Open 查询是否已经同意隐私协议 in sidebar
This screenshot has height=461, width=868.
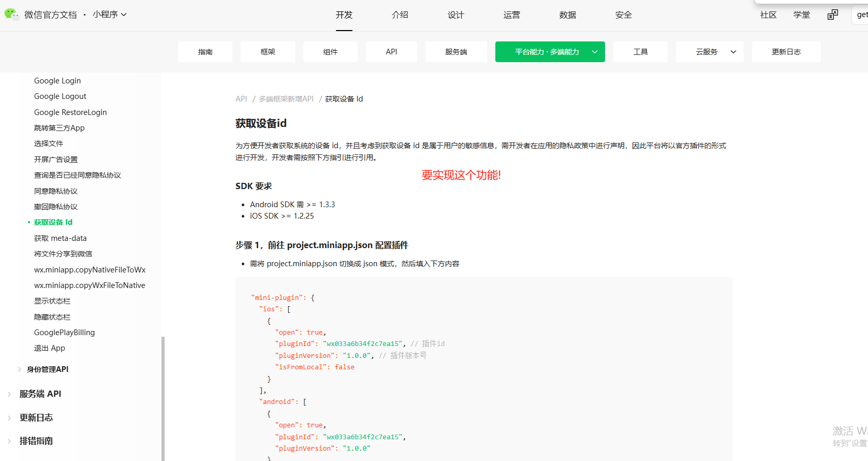pyautogui.click(x=78, y=175)
